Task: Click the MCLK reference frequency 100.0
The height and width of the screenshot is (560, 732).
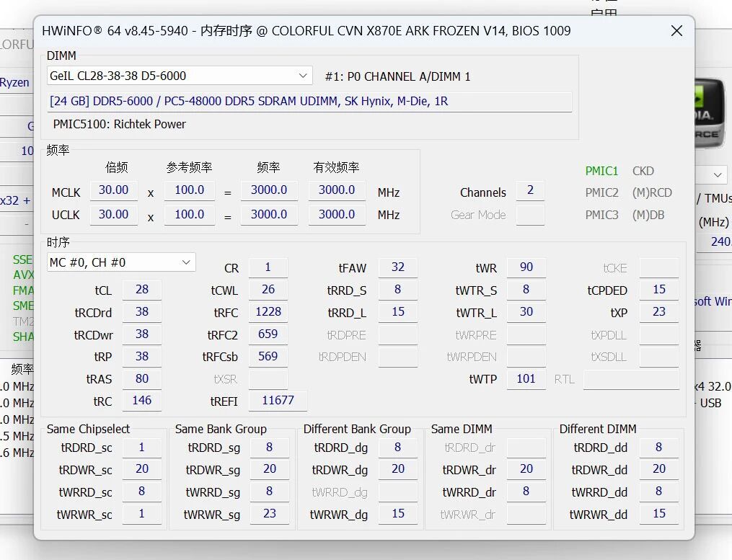Action: pyautogui.click(x=189, y=190)
